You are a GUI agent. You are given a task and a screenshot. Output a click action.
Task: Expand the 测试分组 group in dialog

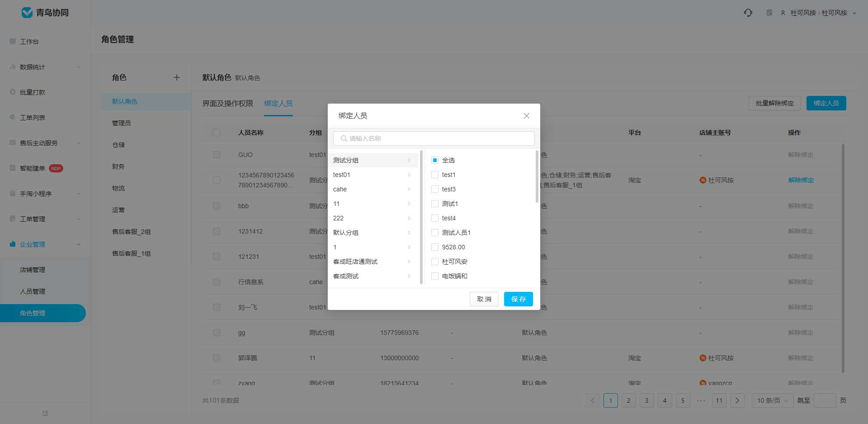pos(373,160)
